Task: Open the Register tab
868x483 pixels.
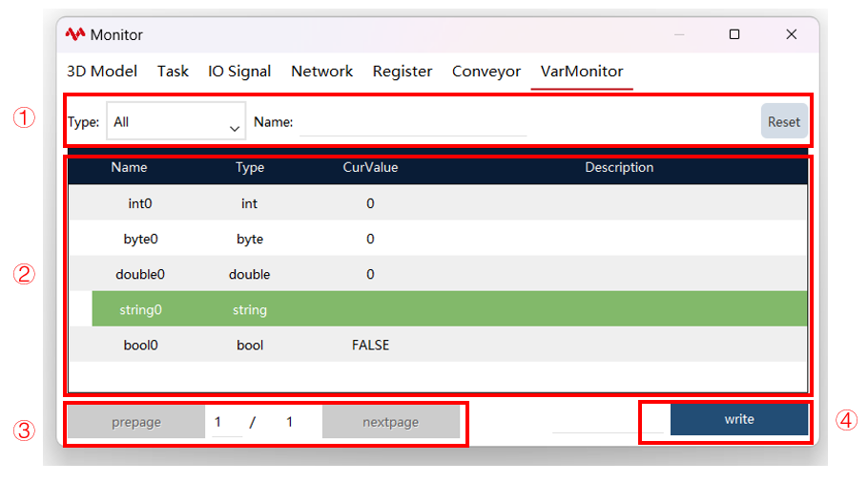Action: tap(403, 72)
